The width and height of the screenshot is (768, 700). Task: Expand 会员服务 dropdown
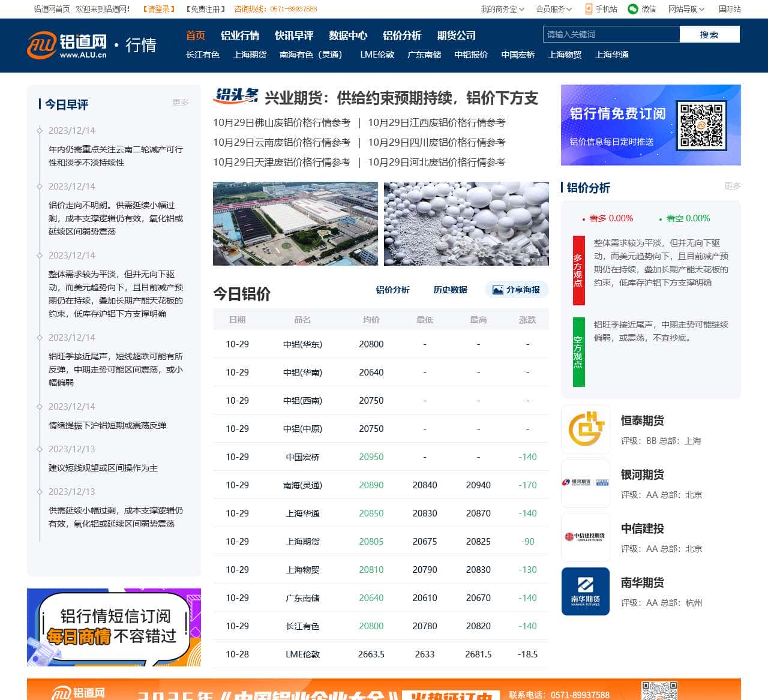554,9
